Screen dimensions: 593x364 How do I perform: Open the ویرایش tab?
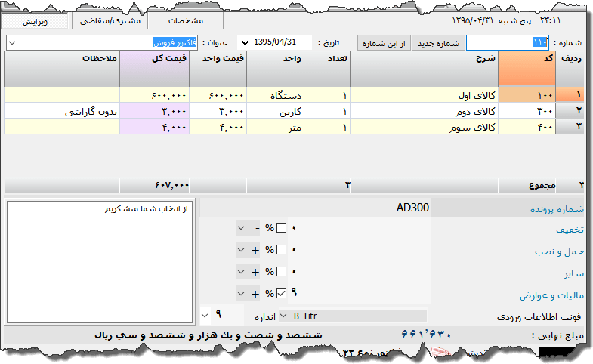tap(35, 21)
